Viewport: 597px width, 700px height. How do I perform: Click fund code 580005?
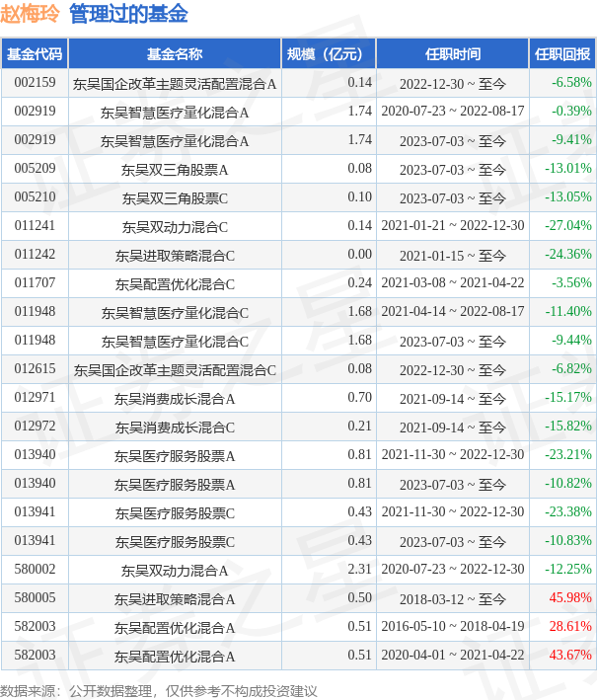tap(35, 597)
